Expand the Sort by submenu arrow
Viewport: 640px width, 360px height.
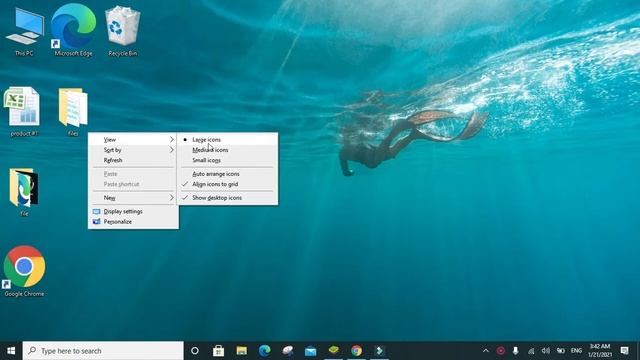point(171,150)
